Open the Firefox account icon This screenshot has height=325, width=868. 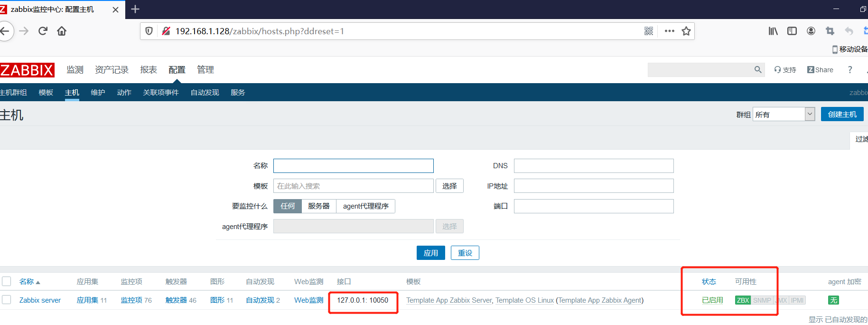811,31
